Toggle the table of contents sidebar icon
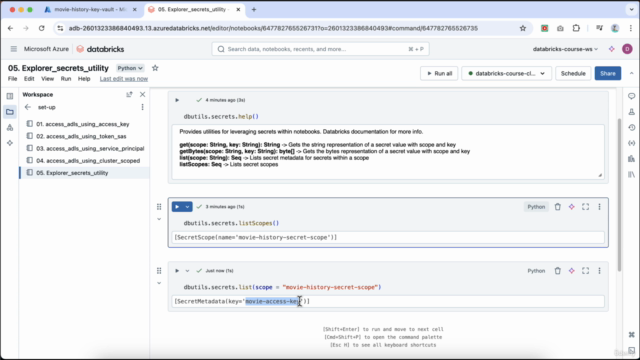The height and width of the screenshot is (360, 640). 10,96
